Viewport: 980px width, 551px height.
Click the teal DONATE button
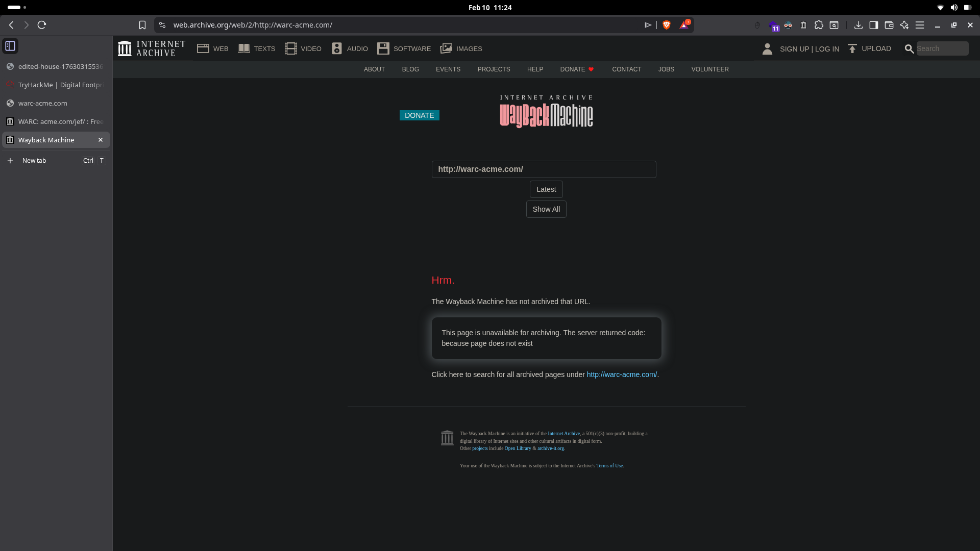pos(419,115)
